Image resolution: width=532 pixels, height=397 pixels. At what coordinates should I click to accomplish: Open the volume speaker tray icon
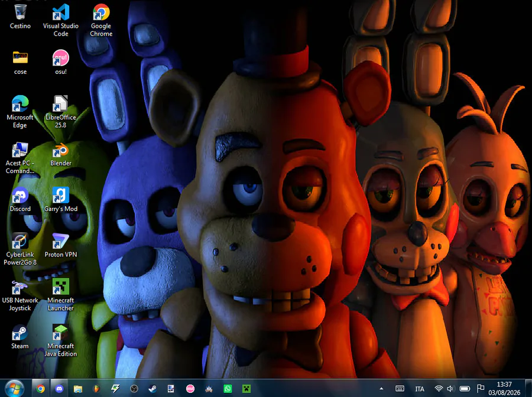coord(450,389)
